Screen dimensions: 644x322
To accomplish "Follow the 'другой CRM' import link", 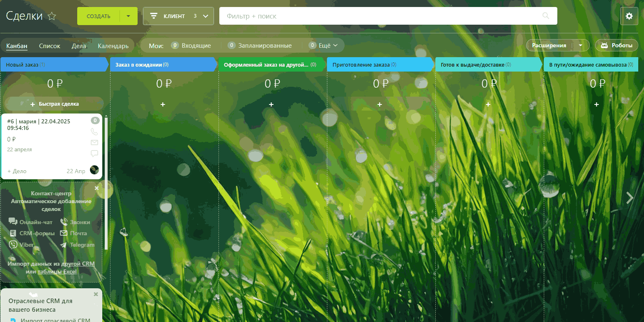I will point(78,264).
